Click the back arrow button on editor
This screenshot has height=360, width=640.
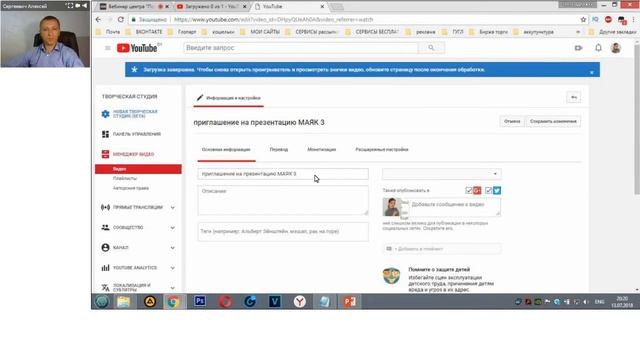click(x=574, y=98)
